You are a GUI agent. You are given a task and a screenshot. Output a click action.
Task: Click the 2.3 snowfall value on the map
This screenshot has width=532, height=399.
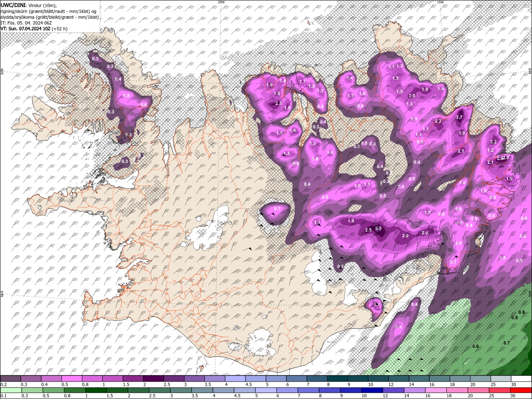coord(278,103)
